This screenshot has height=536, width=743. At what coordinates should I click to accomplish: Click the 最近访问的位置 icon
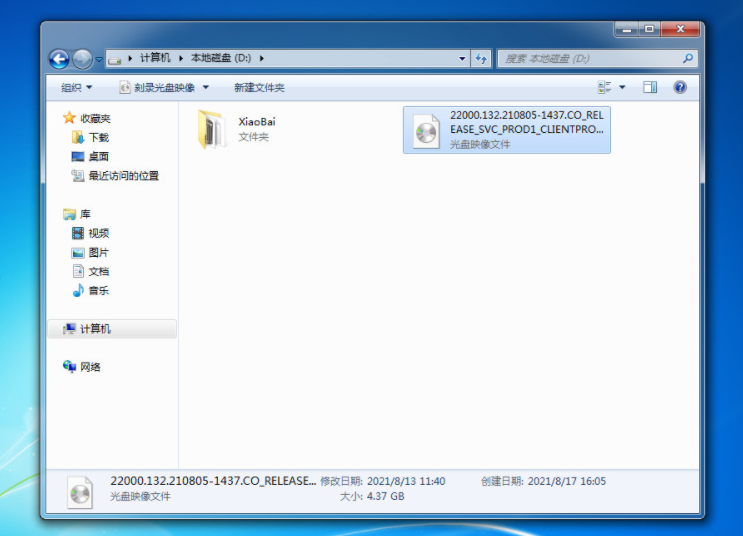coord(78,176)
